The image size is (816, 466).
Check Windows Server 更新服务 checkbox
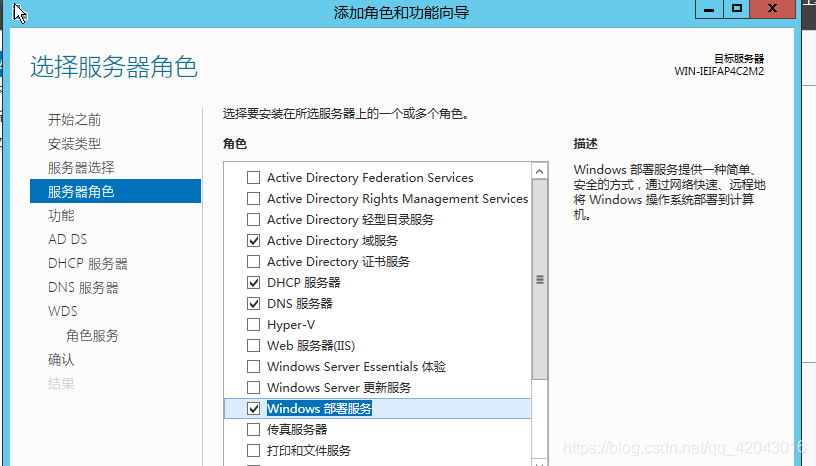pos(253,387)
